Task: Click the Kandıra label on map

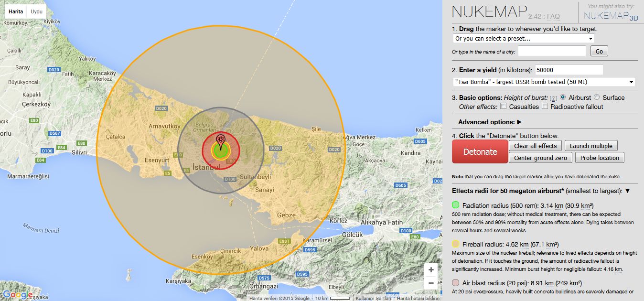Action: click(x=410, y=153)
